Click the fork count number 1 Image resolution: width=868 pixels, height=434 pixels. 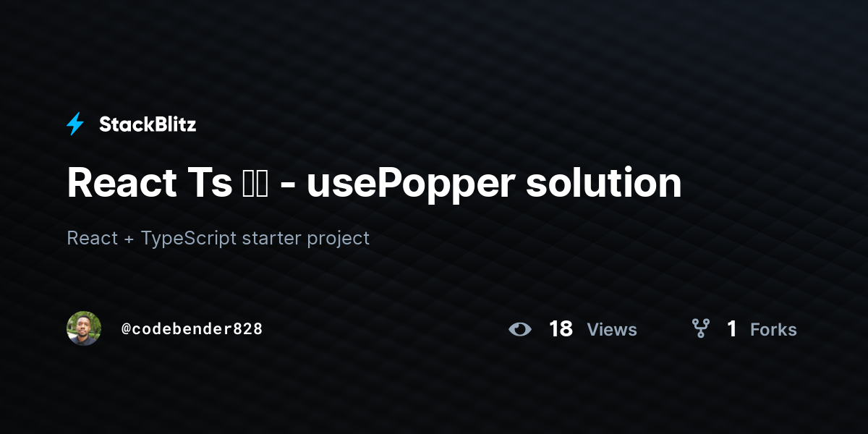pos(732,329)
